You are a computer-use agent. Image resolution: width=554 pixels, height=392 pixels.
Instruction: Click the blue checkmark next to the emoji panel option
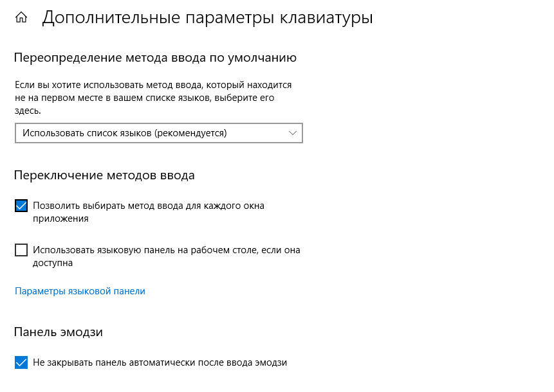tap(21, 362)
